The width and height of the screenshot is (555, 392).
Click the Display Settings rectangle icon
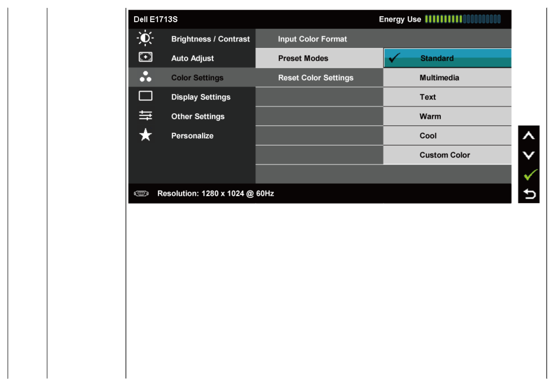[x=145, y=96]
